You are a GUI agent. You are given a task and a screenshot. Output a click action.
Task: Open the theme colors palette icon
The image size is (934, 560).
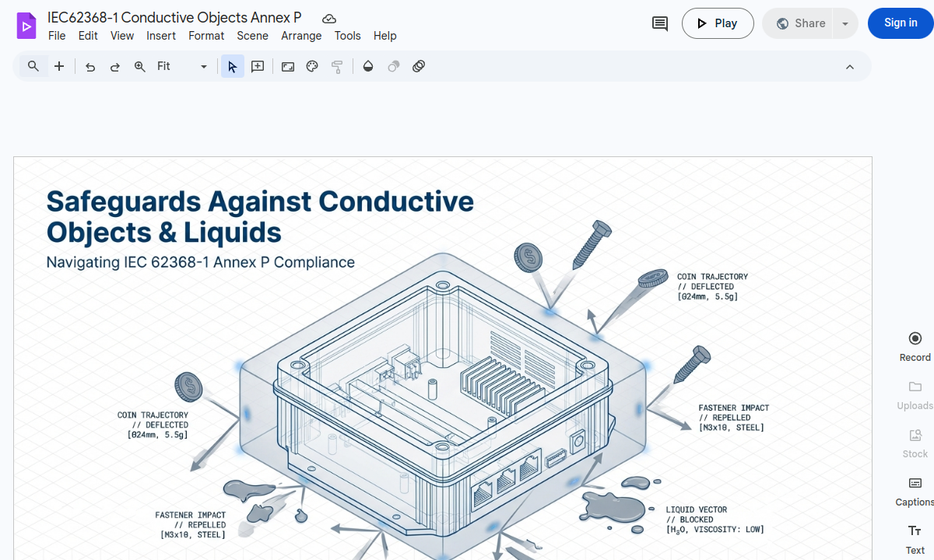click(312, 66)
